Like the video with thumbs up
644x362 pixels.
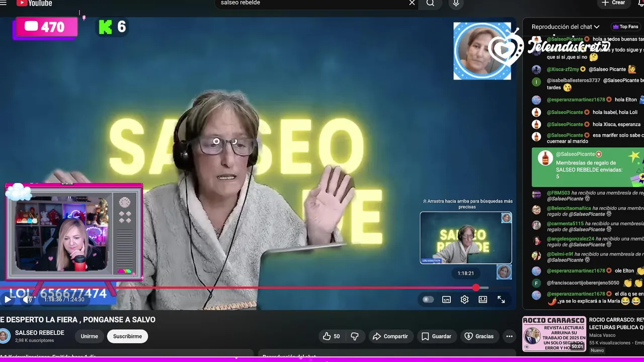pos(332,336)
